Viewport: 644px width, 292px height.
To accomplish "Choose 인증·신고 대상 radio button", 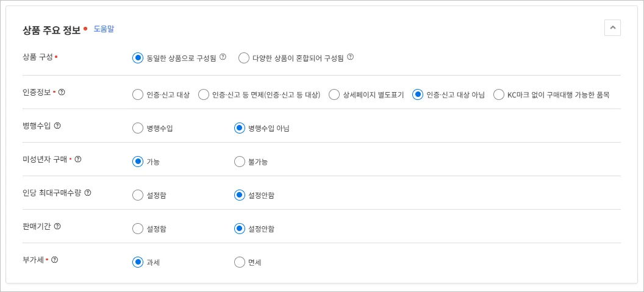I will coord(138,94).
